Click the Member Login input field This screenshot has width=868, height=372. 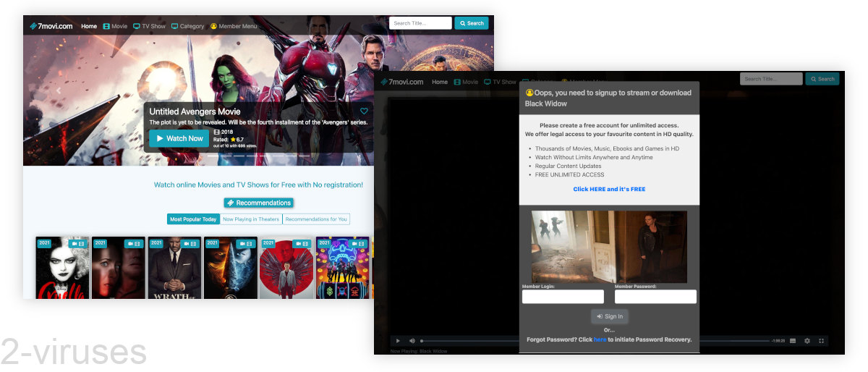(563, 297)
